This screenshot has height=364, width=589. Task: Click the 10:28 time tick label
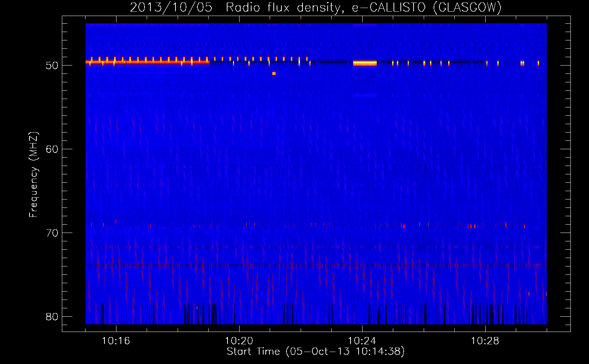[x=485, y=341]
